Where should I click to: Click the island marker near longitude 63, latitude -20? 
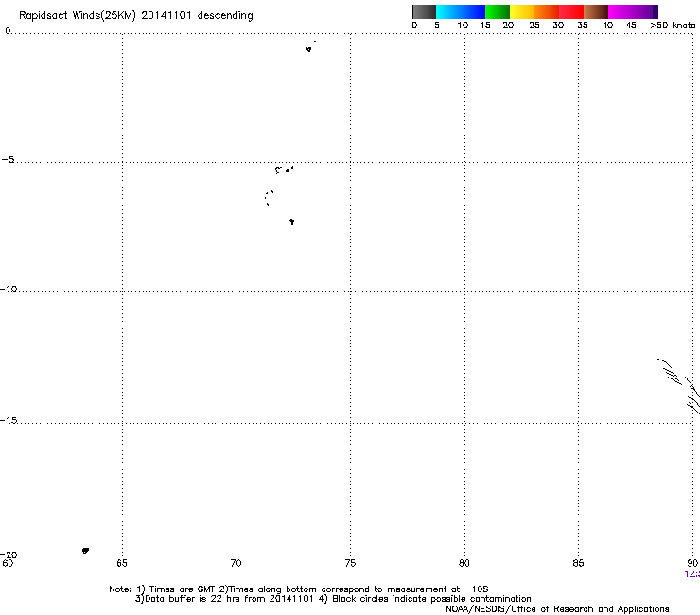pyautogui.click(x=85, y=551)
